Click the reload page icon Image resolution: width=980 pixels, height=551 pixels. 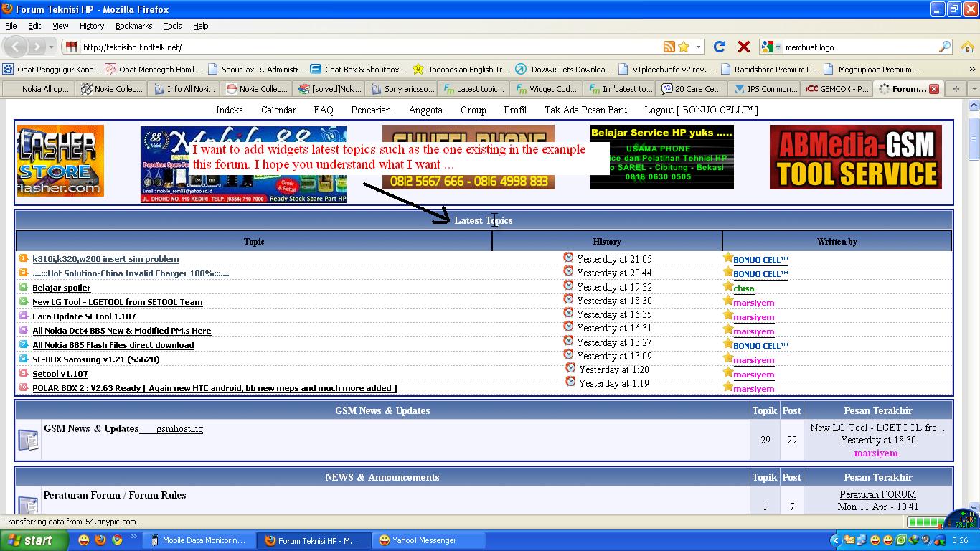[x=720, y=47]
